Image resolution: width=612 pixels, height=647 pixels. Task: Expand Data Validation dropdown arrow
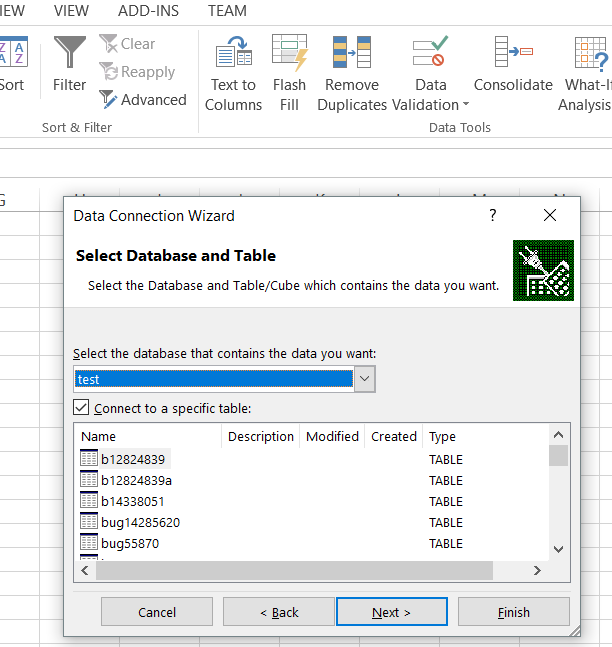(x=466, y=106)
